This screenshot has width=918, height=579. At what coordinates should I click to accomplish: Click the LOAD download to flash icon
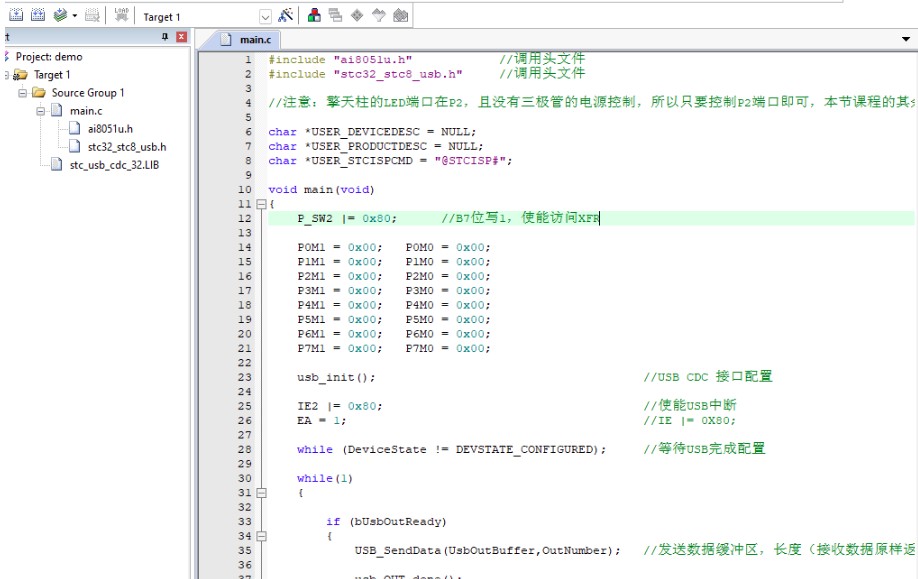tap(121, 15)
